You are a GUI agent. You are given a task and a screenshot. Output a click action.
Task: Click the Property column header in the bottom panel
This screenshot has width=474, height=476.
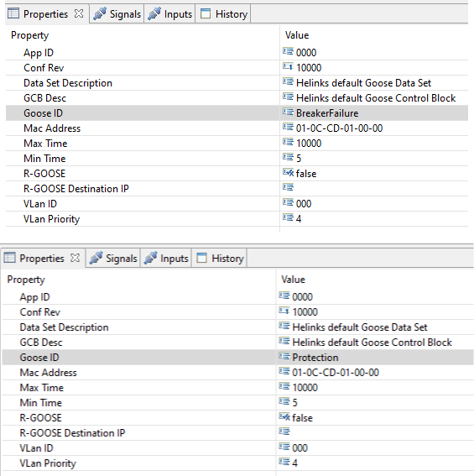click(26, 280)
